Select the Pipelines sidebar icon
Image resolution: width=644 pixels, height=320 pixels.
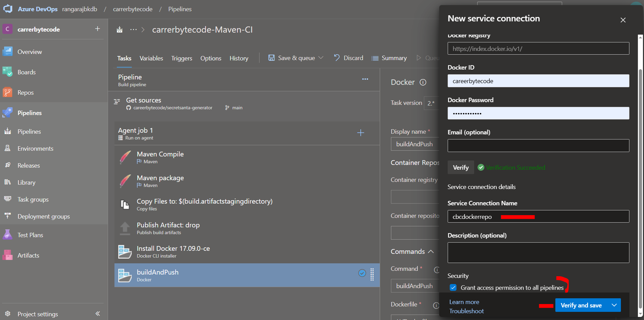[7, 113]
